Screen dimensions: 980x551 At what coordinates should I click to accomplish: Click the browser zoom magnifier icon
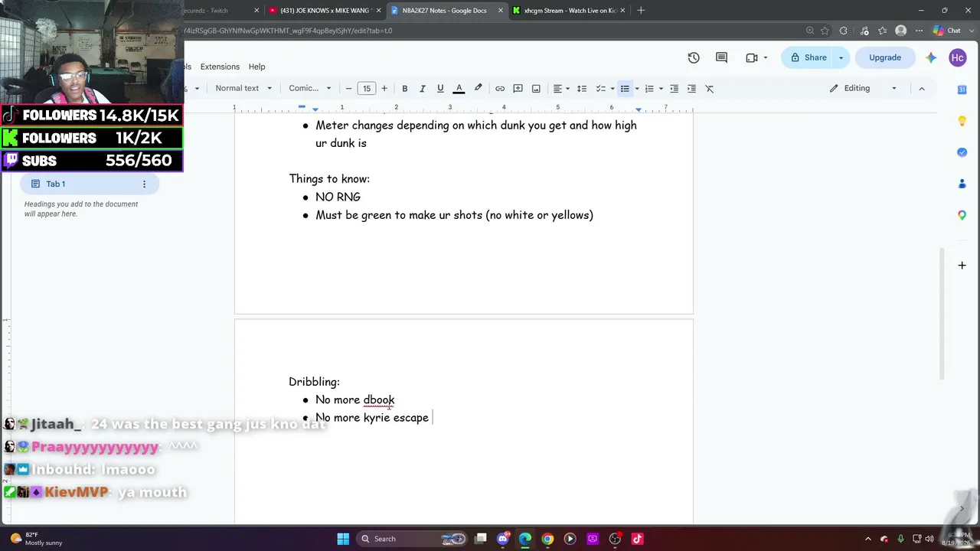pos(810,31)
